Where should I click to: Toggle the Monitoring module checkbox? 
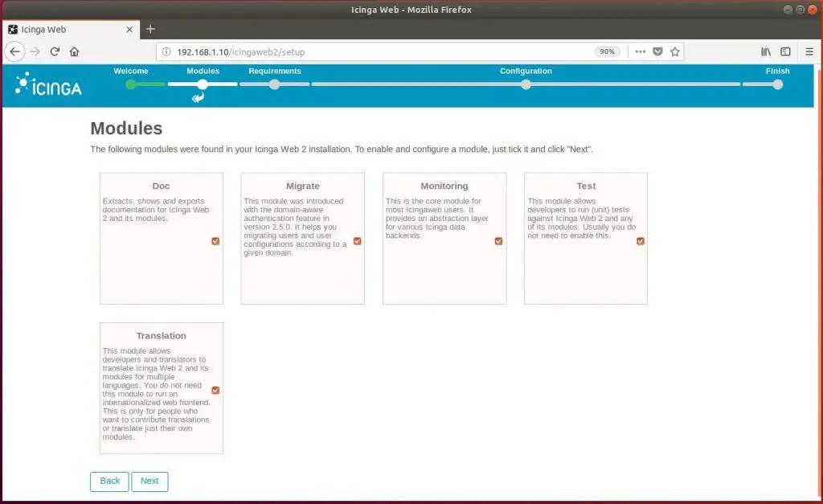click(498, 241)
